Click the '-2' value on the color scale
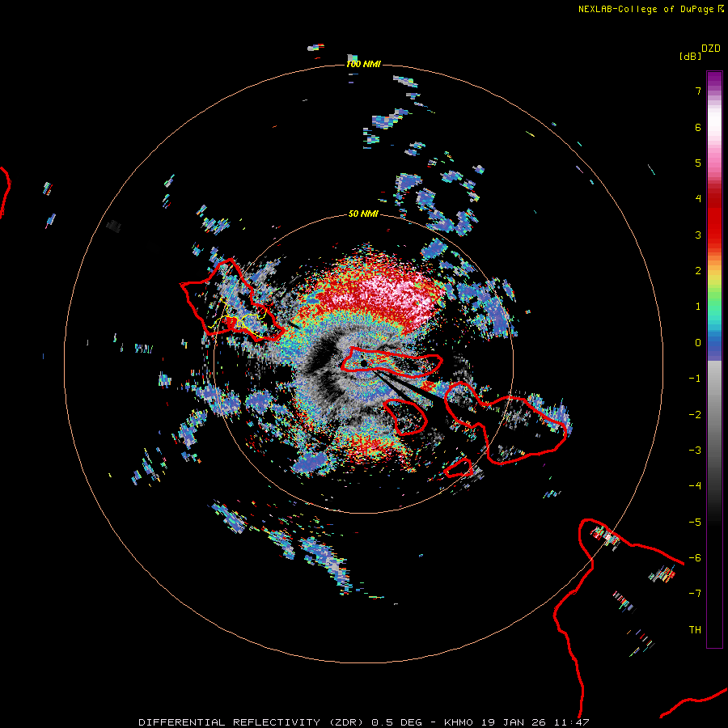The width and height of the screenshot is (728, 728). (695, 415)
